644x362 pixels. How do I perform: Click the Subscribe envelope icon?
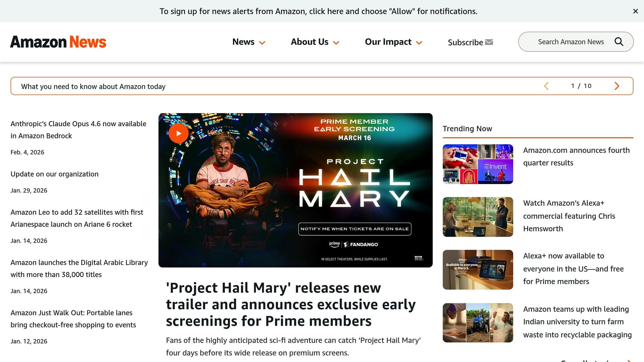pos(489,42)
